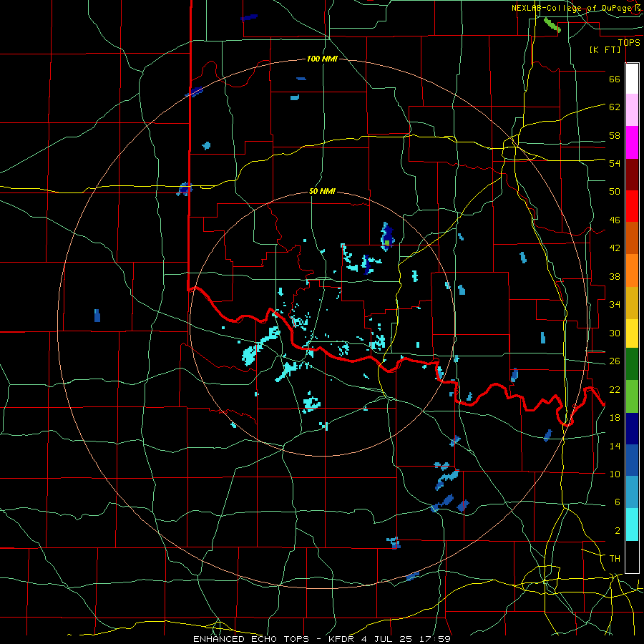Click the black TH legend swatch
Viewport: 644px width, 644px height.
[632, 557]
